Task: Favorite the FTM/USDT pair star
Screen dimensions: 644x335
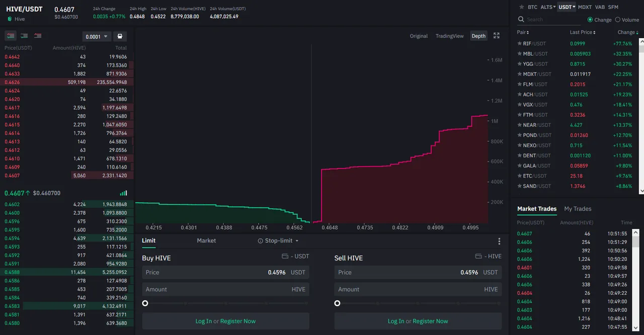Action: [x=519, y=115]
